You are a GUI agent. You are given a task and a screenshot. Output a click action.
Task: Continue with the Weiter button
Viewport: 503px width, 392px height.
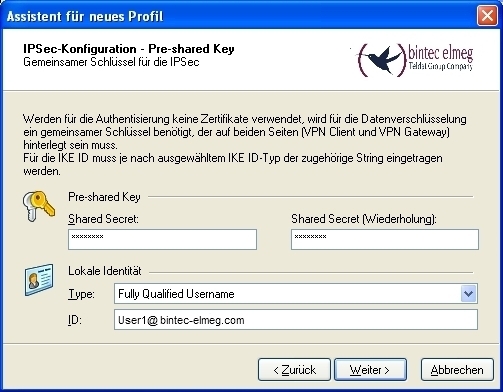click(x=370, y=370)
